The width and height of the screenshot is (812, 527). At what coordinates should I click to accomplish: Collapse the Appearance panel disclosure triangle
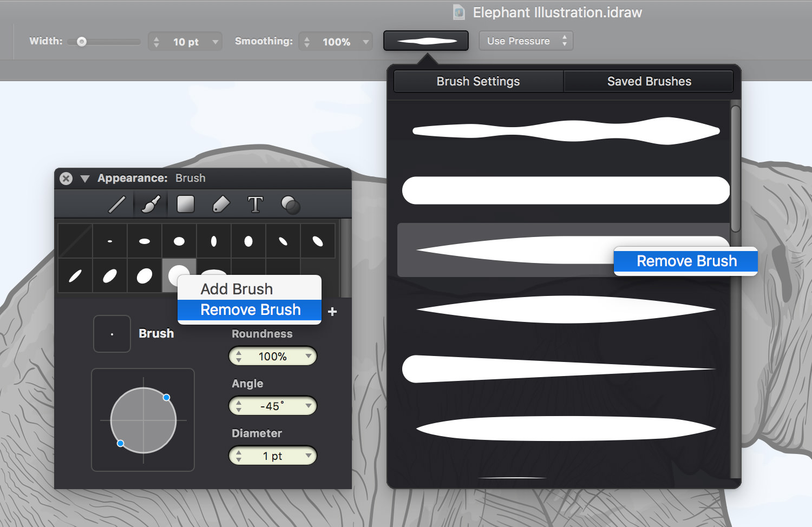click(85, 179)
